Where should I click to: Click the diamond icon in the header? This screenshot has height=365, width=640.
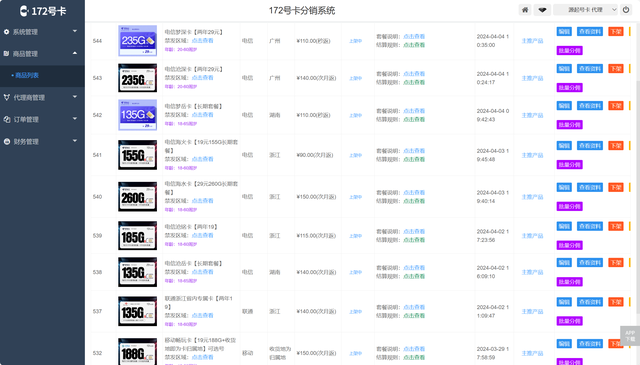pyautogui.click(x=542, y=10)
